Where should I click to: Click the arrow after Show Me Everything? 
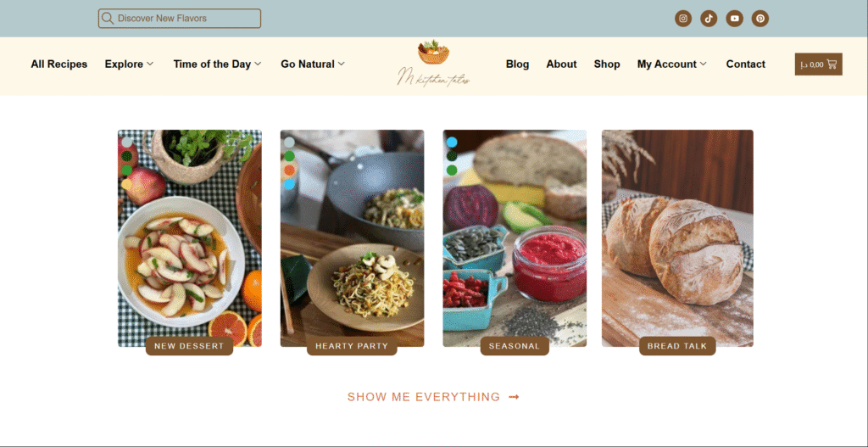pyautogui.click(x=514, y=397)
